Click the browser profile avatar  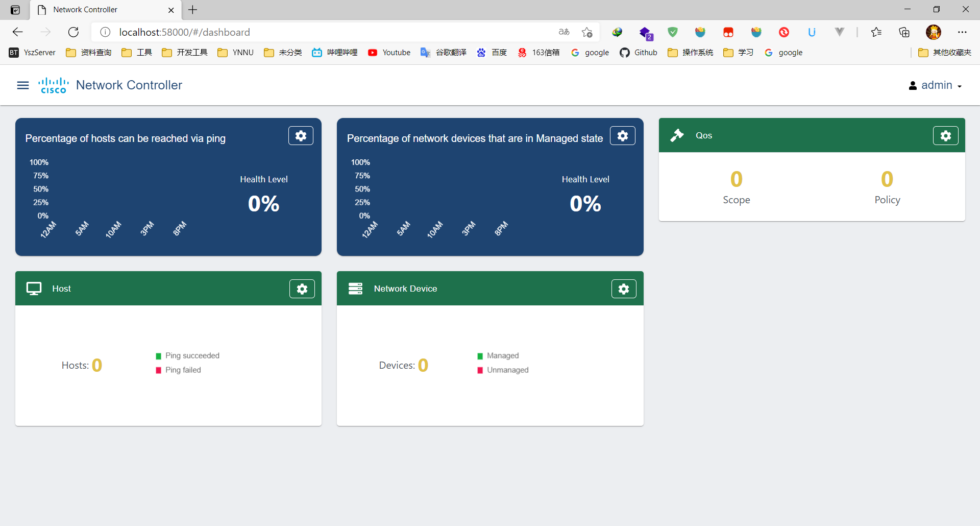pos(934,32)
